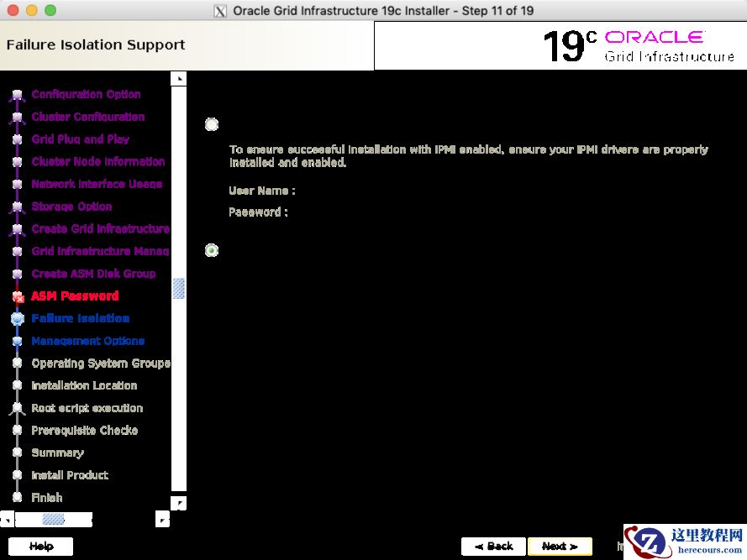Viewport: 747px width, 560px height.
Task: Click the Install Product step bullet icon
Action: point(17,475)
